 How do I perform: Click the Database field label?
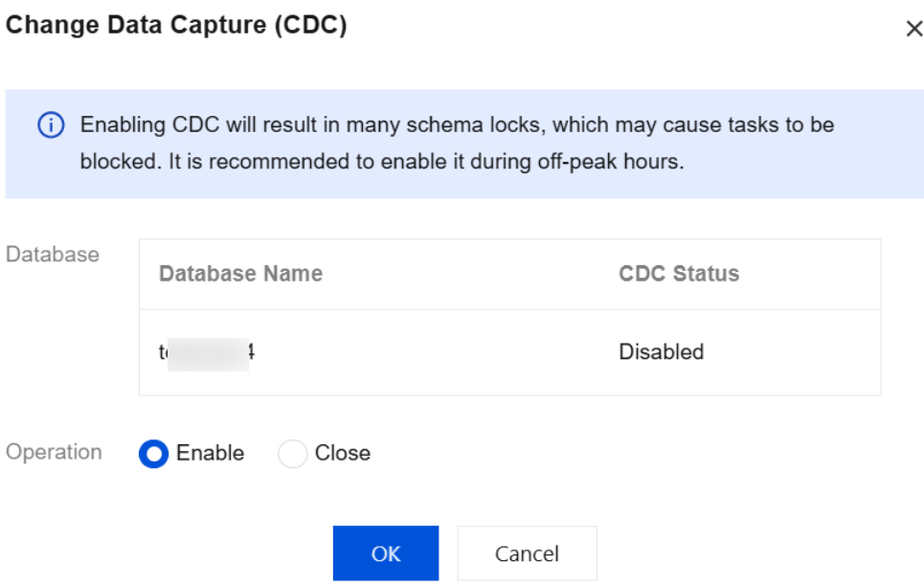[53, 255]
